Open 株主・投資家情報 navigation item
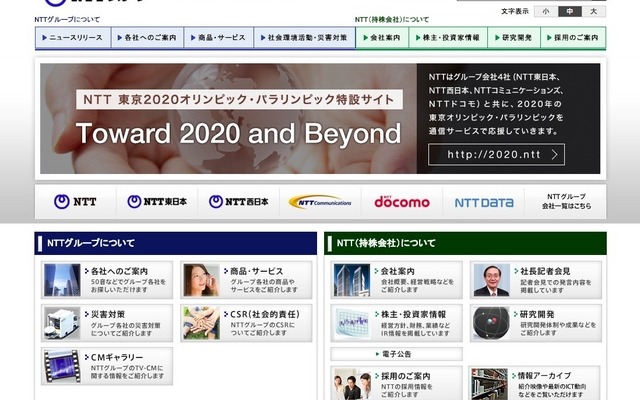This screenshot has height=400, width=640. (x=448, y=38)
